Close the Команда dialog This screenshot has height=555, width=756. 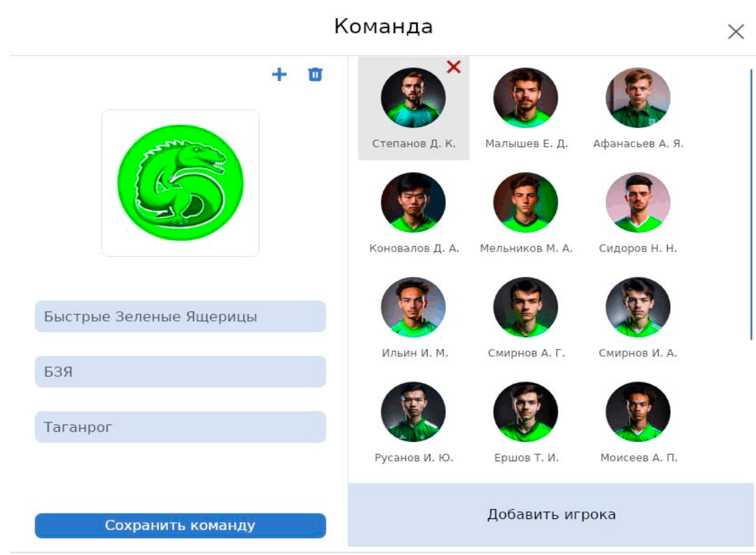coord(736,32)
